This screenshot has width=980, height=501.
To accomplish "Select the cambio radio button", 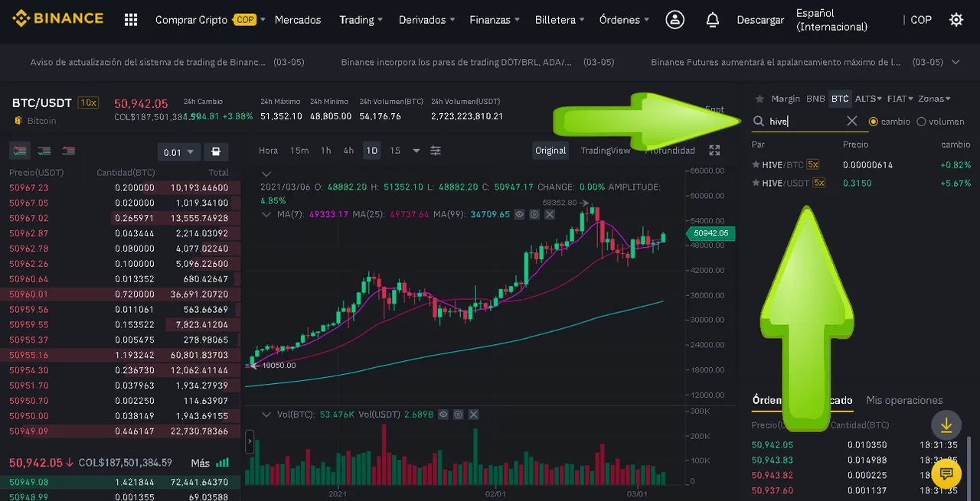I will tap(873, 122).
